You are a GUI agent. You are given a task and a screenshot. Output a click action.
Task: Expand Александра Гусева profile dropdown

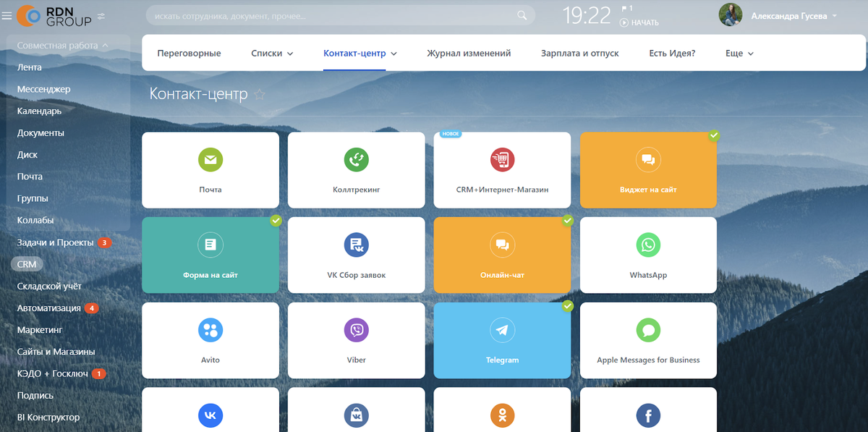(835, 15)
